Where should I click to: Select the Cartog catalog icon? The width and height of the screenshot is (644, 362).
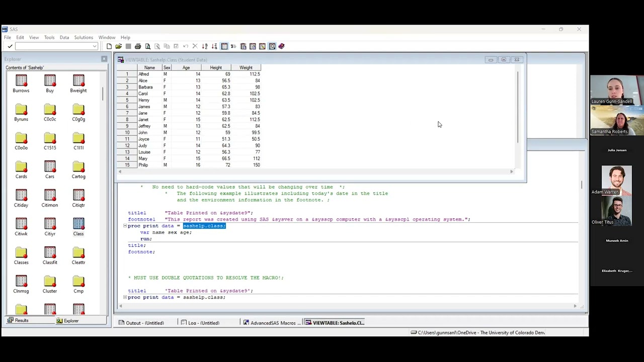click(x=78, y=167)
